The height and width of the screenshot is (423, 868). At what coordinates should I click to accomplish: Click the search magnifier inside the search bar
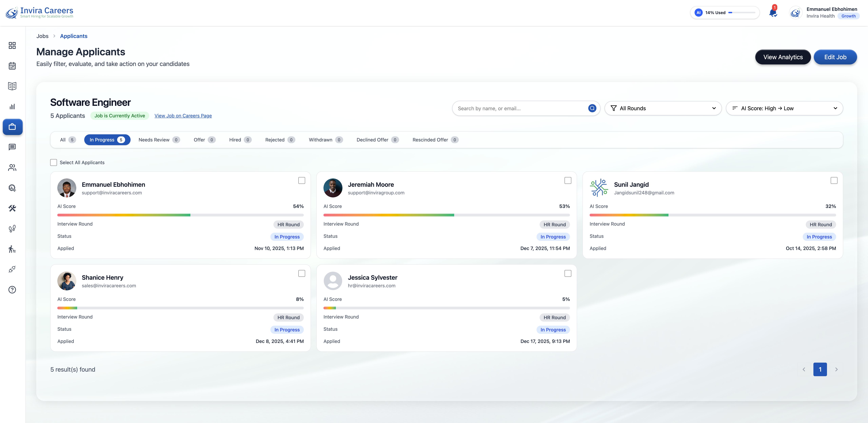592,108
